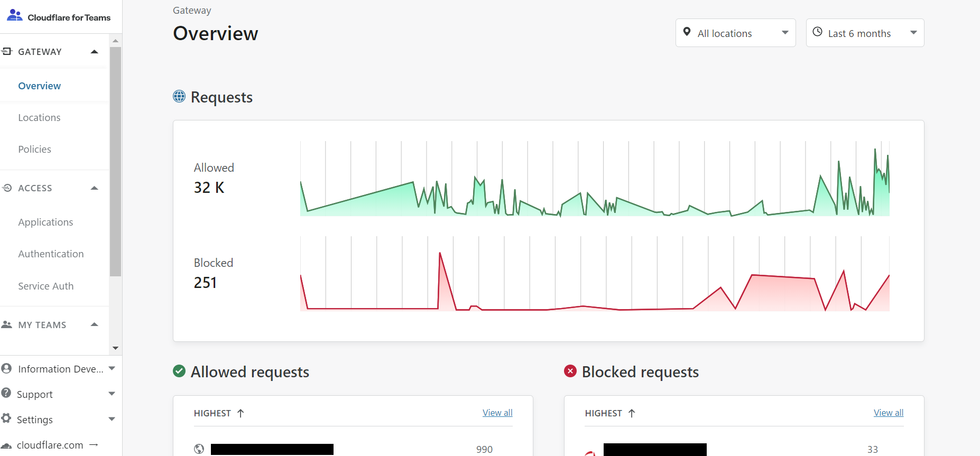
Task: Click the globe icon beside Requests heading
Action: [179, 96]
